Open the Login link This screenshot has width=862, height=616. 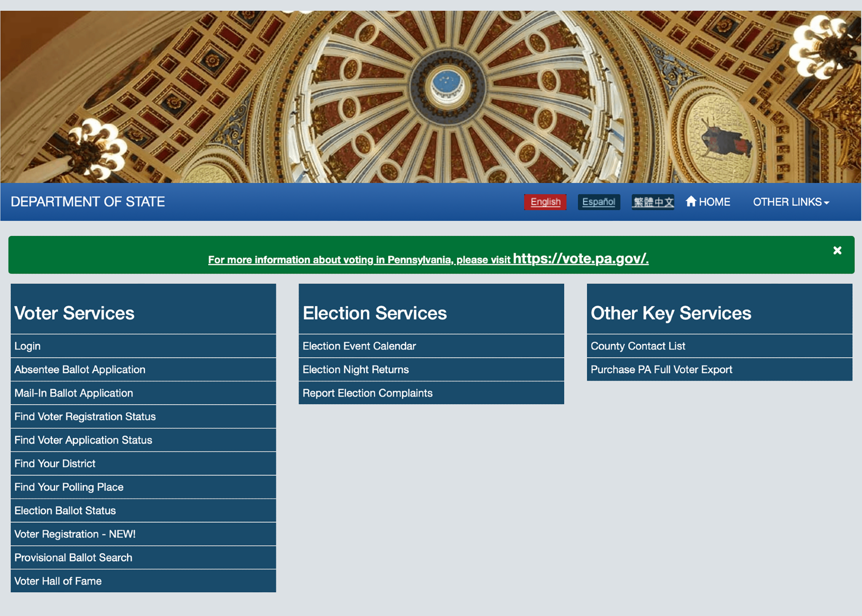27,346
